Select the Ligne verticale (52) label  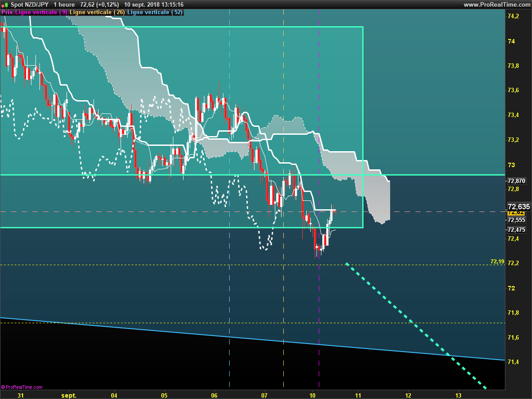(x=155, y=12)
